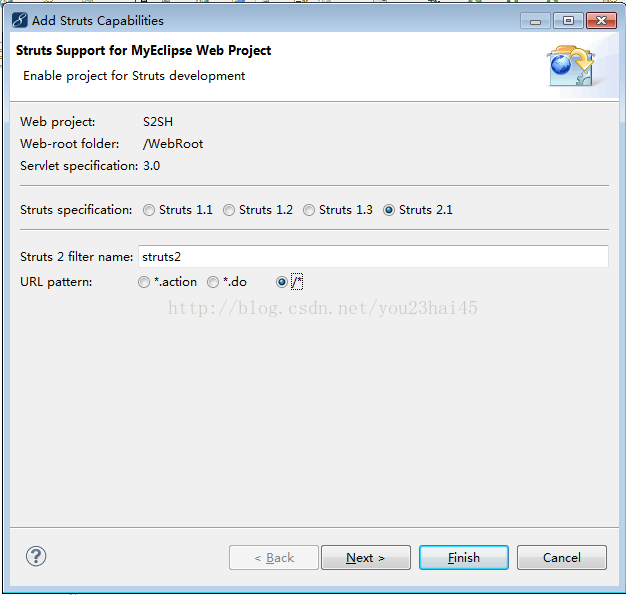Click Finish to add Struts capabilities

point(464,557)
